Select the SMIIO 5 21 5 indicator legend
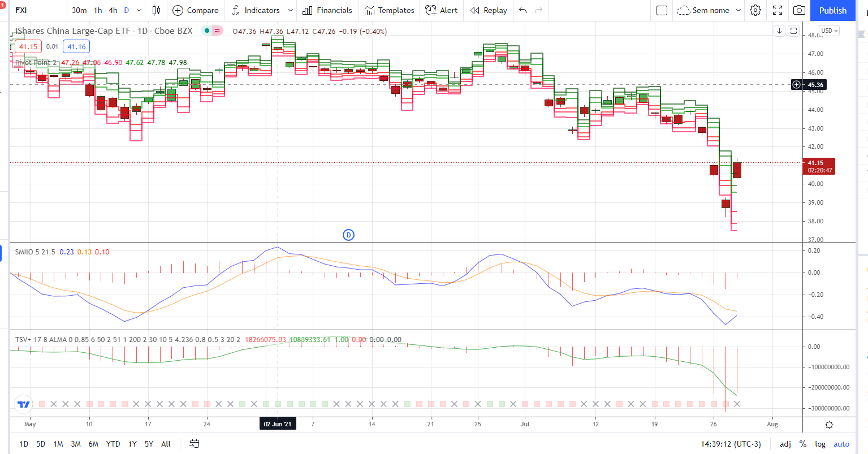868x454 pixels. (x=35, y=252)
